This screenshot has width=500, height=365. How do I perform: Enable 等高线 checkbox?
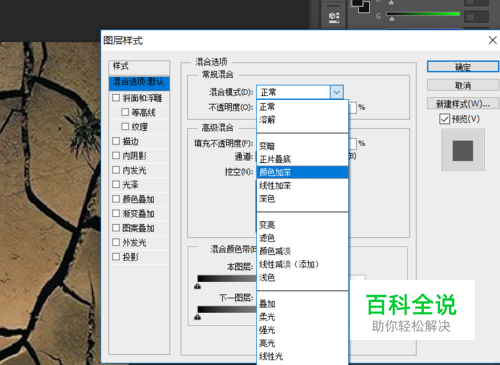click(125, 112)
